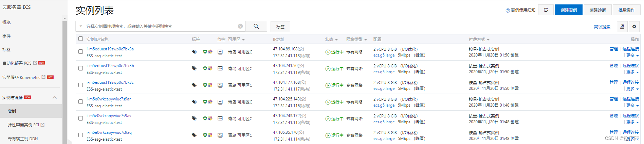The width and height of the screenshot is (644, 144).
Task: Select 实例 in the sidebar
Action: click(x=31, y=111)
